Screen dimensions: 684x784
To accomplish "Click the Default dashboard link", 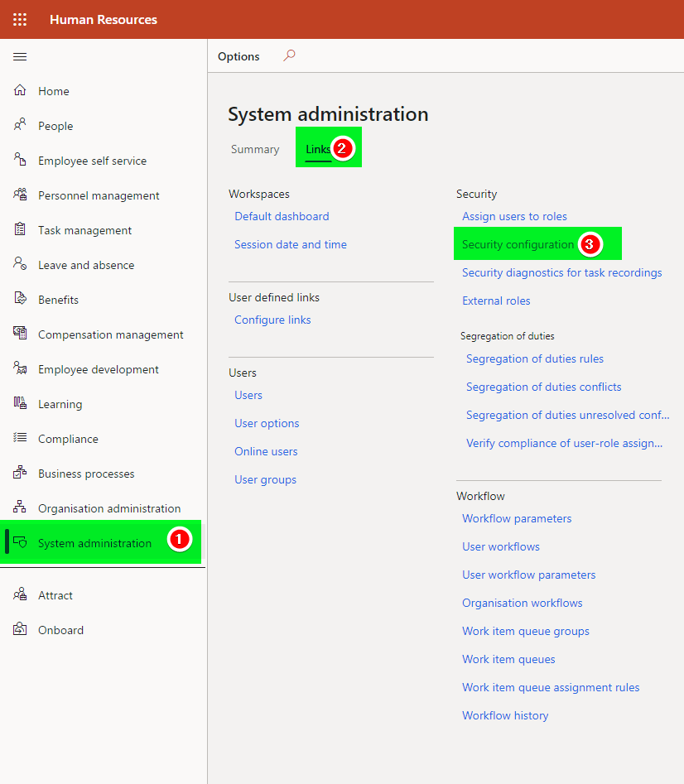I will 282,217.
